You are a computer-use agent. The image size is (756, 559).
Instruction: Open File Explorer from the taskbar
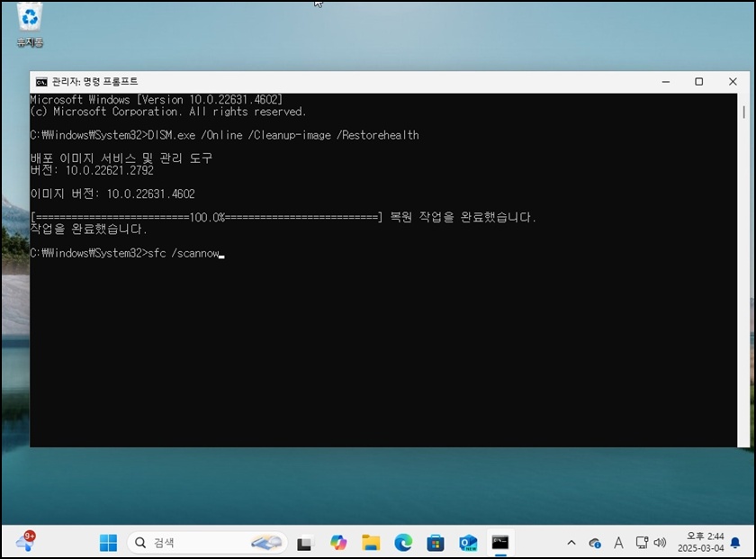coord(371,543)
